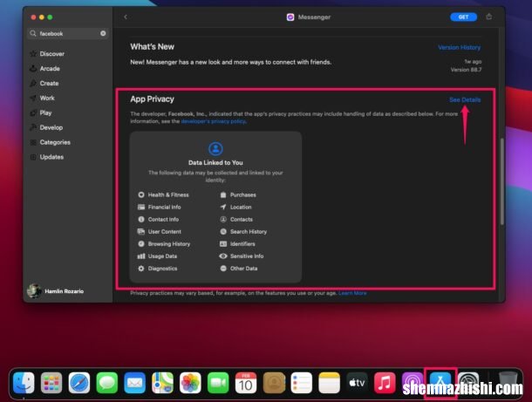532x402 pixels.
Task: Click the search field containing facebook
Action: coord(68,34)
